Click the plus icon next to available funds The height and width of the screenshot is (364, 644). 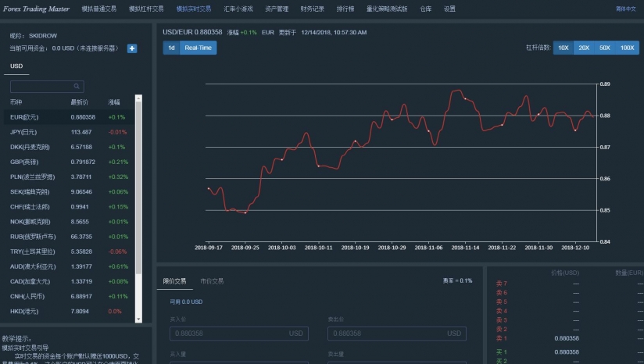(132, 48)
